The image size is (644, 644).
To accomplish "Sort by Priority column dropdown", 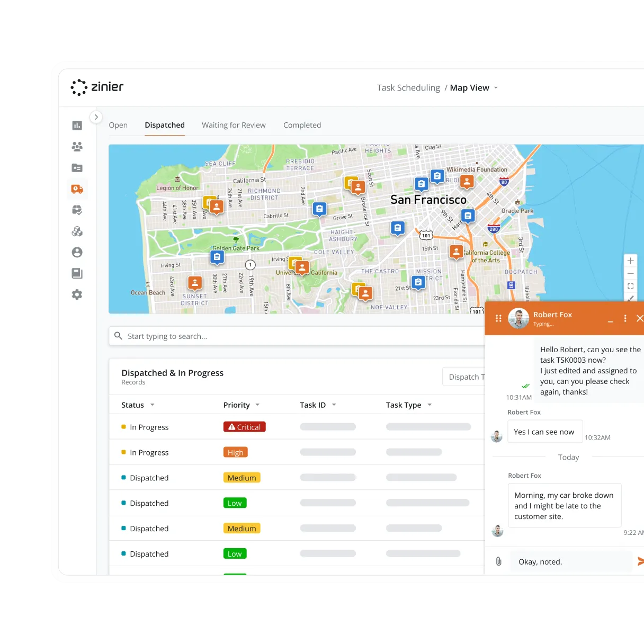I will click(257, 405).
